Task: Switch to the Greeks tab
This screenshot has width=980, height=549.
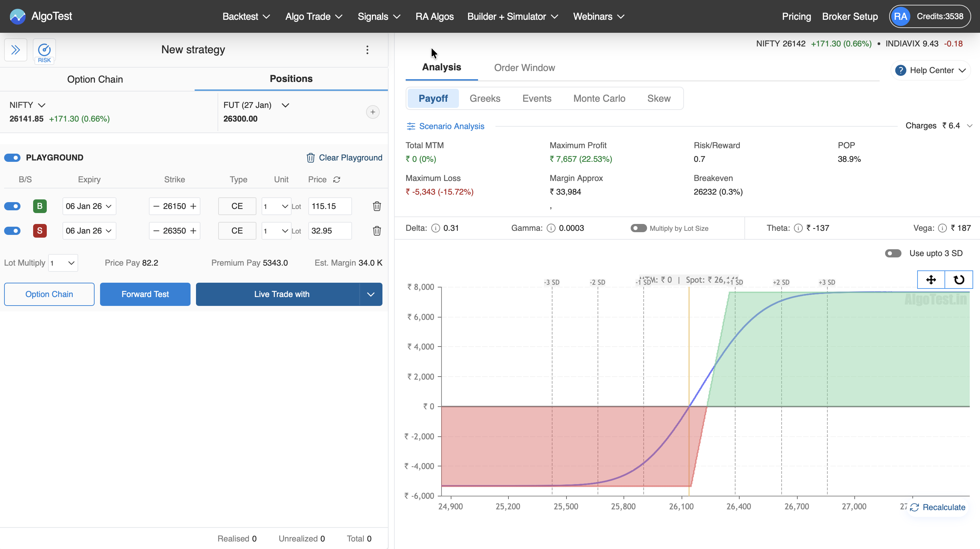Action: click(x=485, y=99)
